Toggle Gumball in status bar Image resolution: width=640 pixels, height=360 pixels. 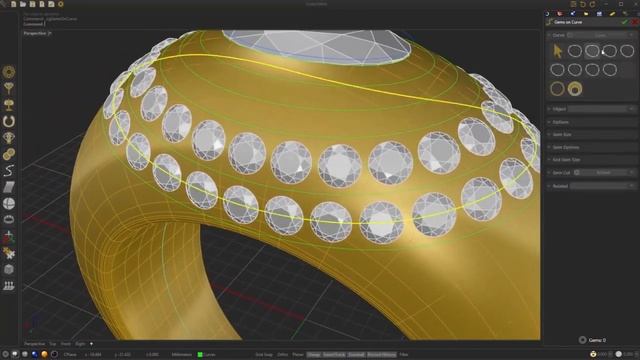[x=356, y=355]
